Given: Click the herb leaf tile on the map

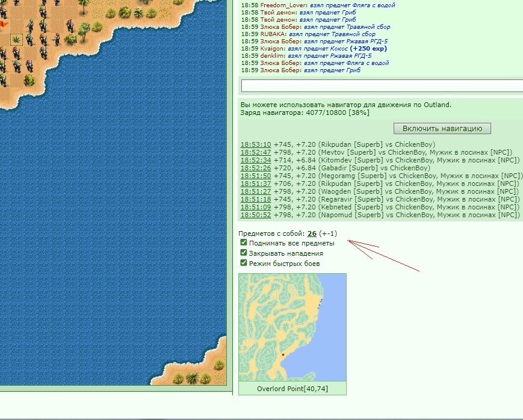Looking at the screenshot, I should coord(16,40).
